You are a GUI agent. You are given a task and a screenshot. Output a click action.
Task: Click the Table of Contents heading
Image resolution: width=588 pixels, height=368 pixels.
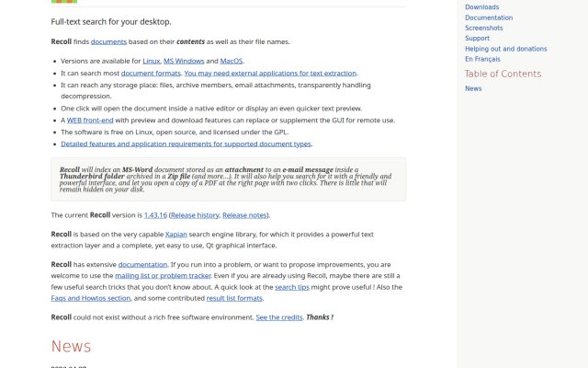(x=503, y=74)
